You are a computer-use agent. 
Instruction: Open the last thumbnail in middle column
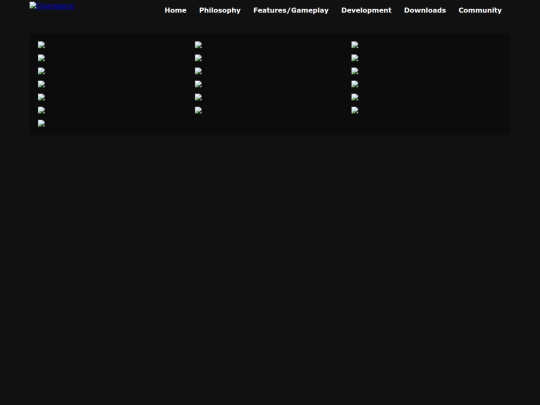pos(198,110)
